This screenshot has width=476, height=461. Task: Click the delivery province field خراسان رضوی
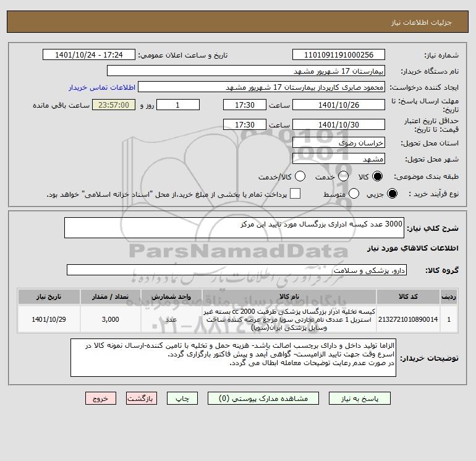339,142
